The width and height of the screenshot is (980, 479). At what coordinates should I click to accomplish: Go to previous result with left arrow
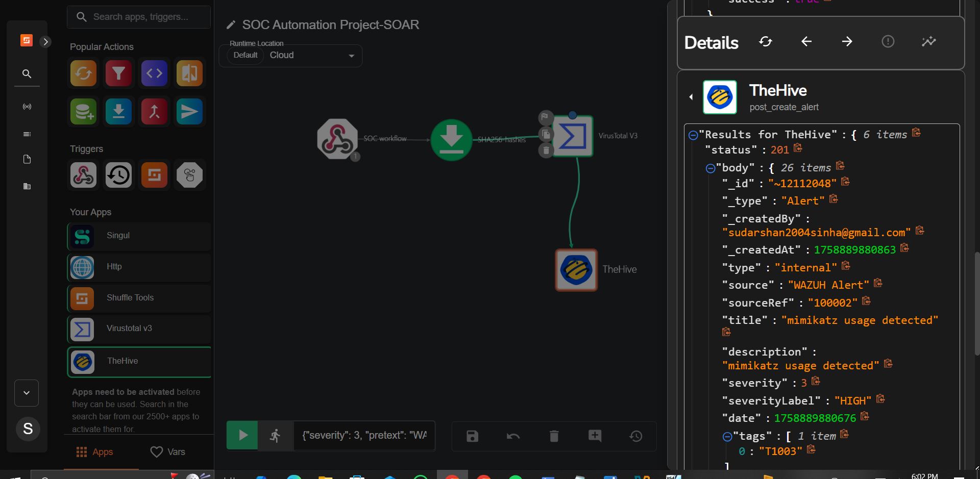806,41
